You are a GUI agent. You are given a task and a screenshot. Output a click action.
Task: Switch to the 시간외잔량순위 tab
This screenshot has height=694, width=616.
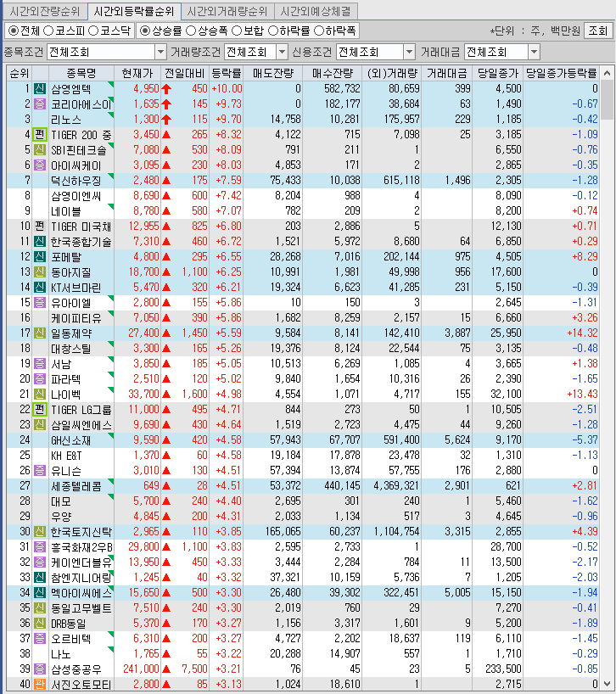click(x=45, y=11)
